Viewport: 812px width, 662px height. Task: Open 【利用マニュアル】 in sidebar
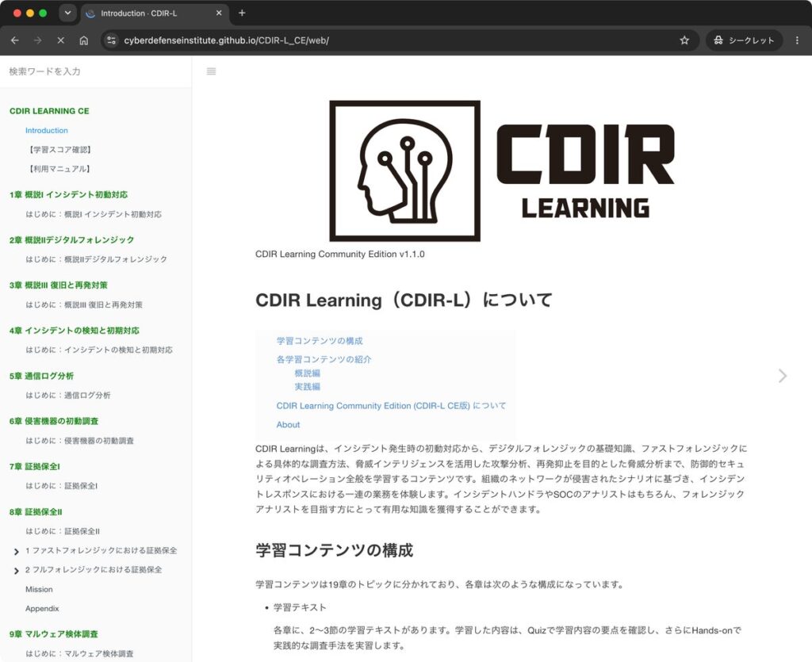tap(59, 169)
